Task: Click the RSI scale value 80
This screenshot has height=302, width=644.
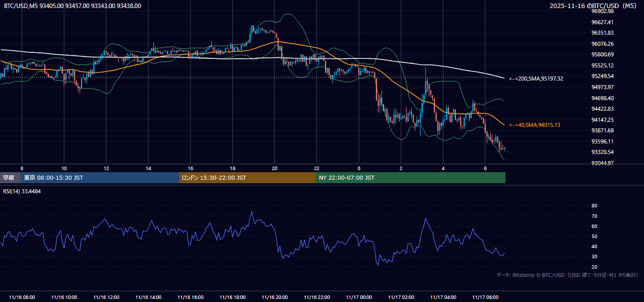Action: [x=594, y=206]
